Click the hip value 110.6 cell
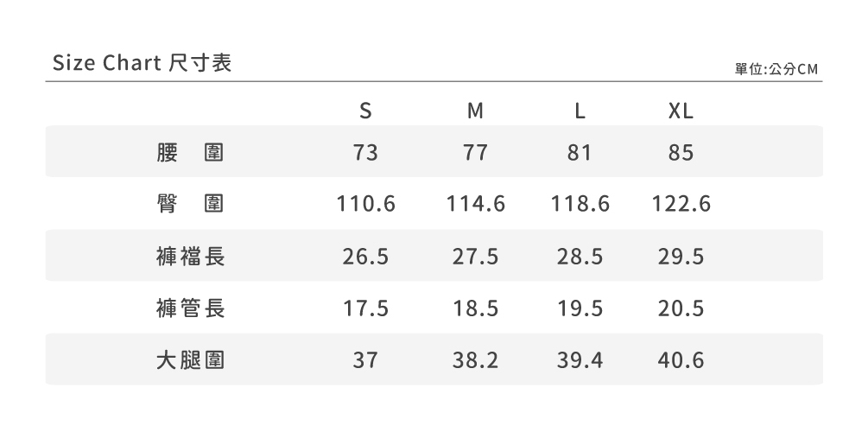The width and height of the screenshot is (868, 432). tap(365, 204)
